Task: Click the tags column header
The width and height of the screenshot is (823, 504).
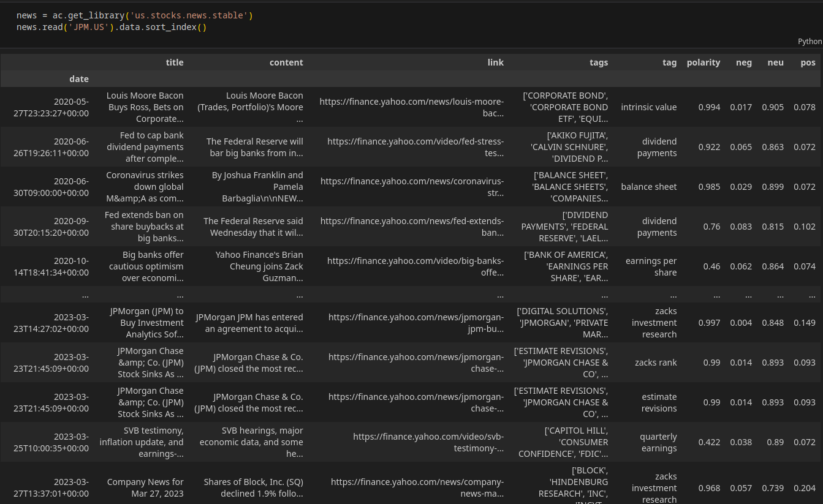Action: 599,62
